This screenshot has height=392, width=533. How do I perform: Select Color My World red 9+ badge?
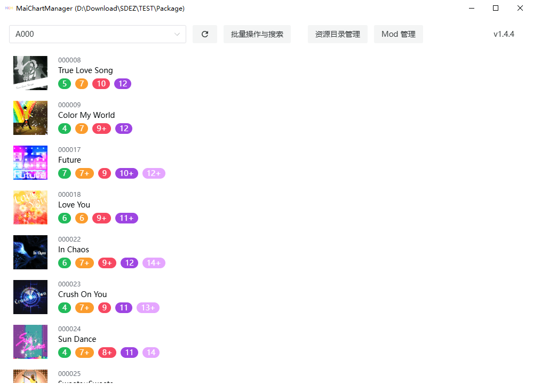(101, 129)
